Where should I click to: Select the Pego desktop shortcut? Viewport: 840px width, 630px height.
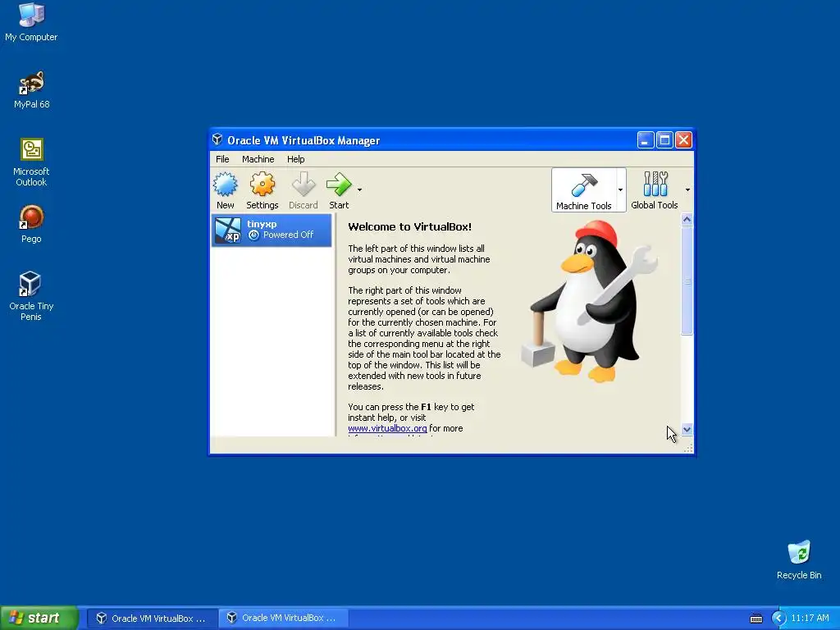pyautogui.click(x=31, y=224)
